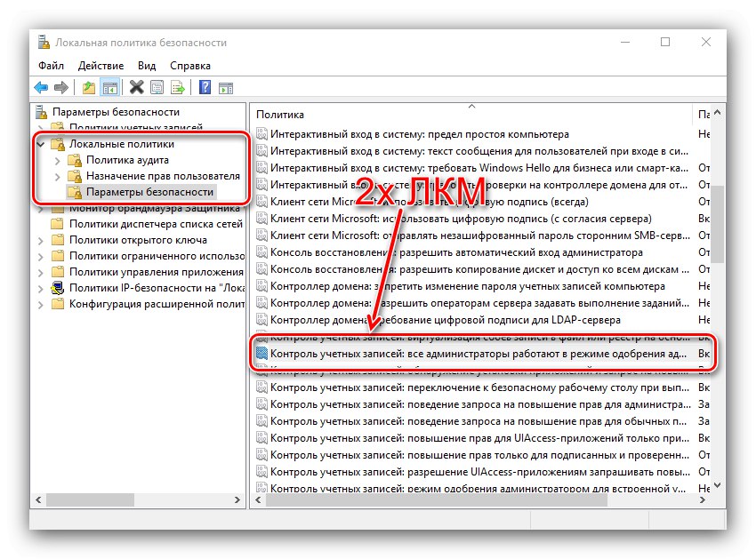Select Политики диспетчера списка сетей tree item

coord(156,224)
